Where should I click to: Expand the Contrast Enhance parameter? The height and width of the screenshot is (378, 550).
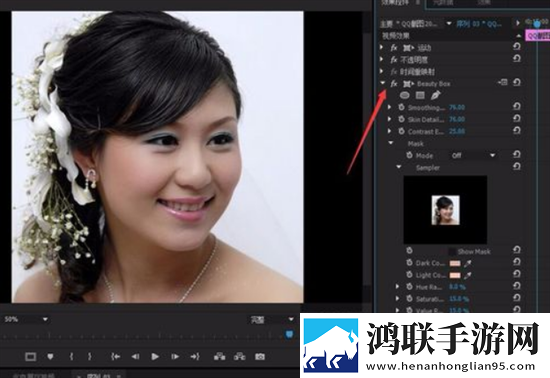pyautogui.click(x=389, y=131)
